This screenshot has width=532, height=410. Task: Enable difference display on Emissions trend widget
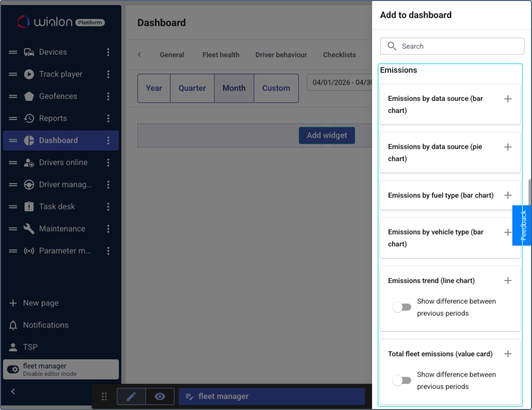click(x=402, y=307)
